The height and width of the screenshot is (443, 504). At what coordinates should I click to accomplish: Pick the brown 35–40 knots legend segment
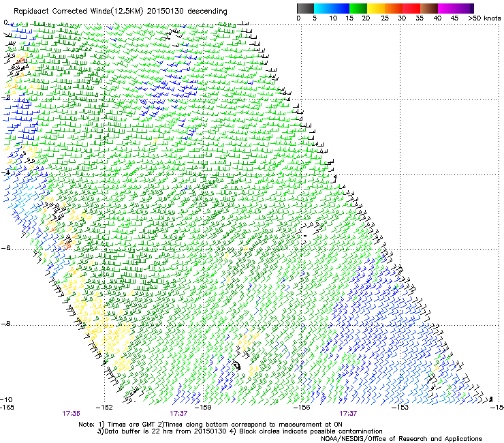[x=429, y=8]
